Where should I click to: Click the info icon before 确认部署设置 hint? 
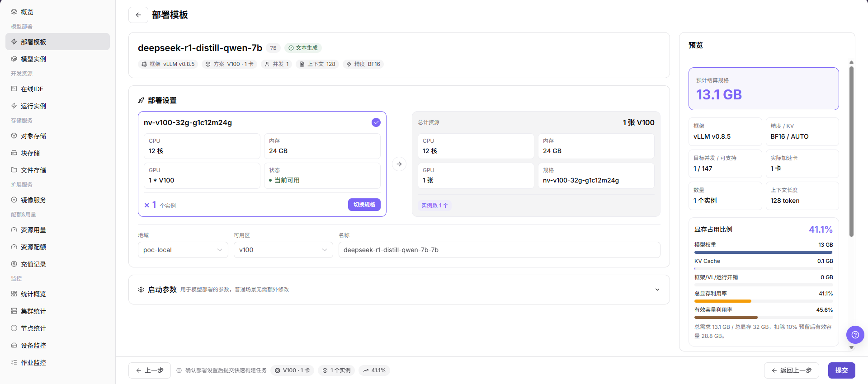tap(179, 370)
